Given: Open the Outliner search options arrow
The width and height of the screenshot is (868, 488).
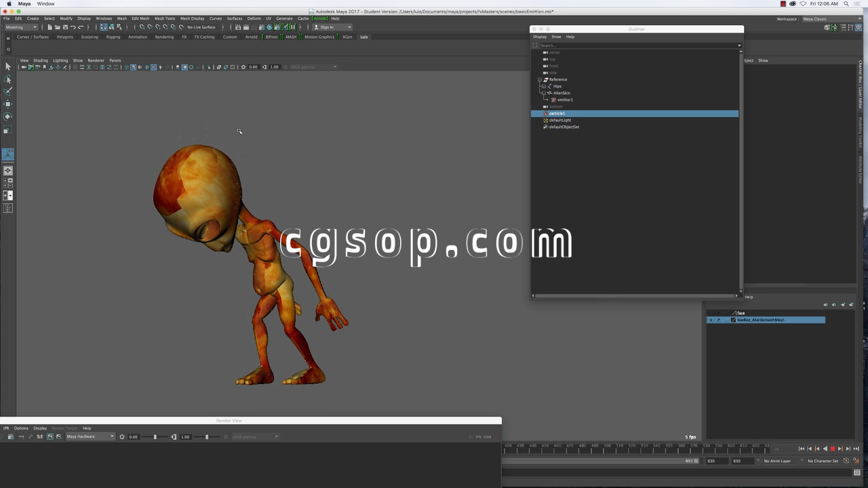Looking at the screenshot, I should pyautogui.click(x=739, y=45).
